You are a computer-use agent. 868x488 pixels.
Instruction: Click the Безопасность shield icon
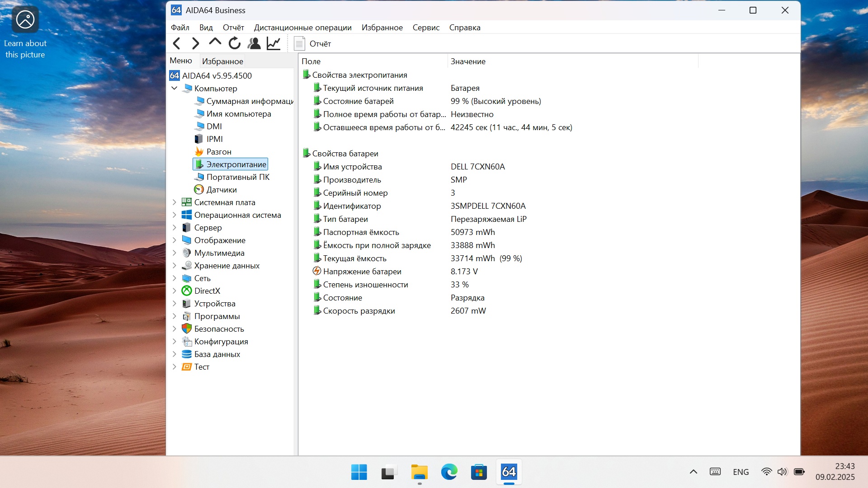187,328
